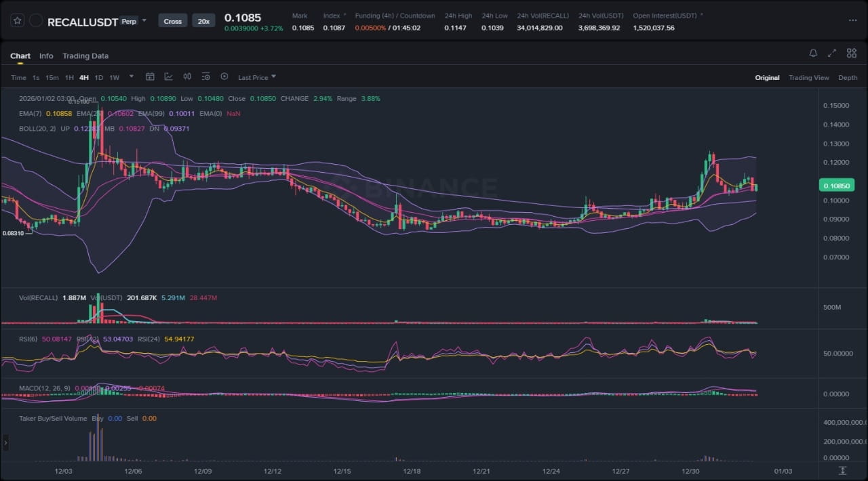Open chart display settings icon
The height and width of the screenshot is (481, 868).
(205, 77)
